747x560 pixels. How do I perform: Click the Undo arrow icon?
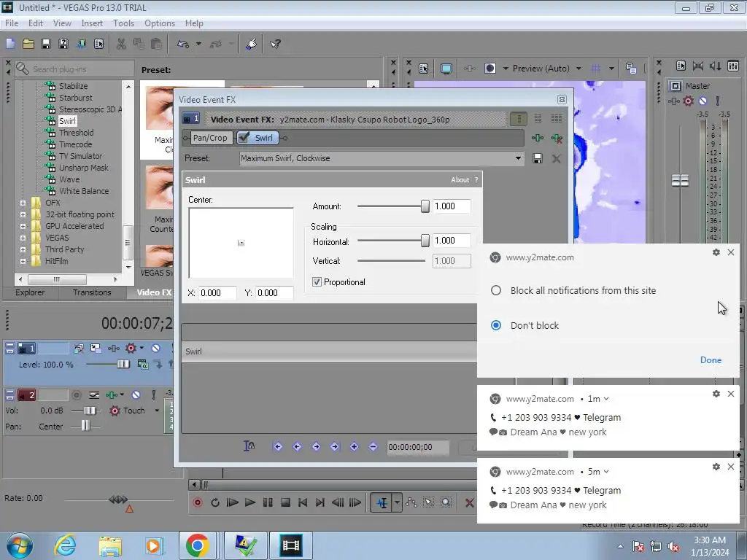pos(182,44)
